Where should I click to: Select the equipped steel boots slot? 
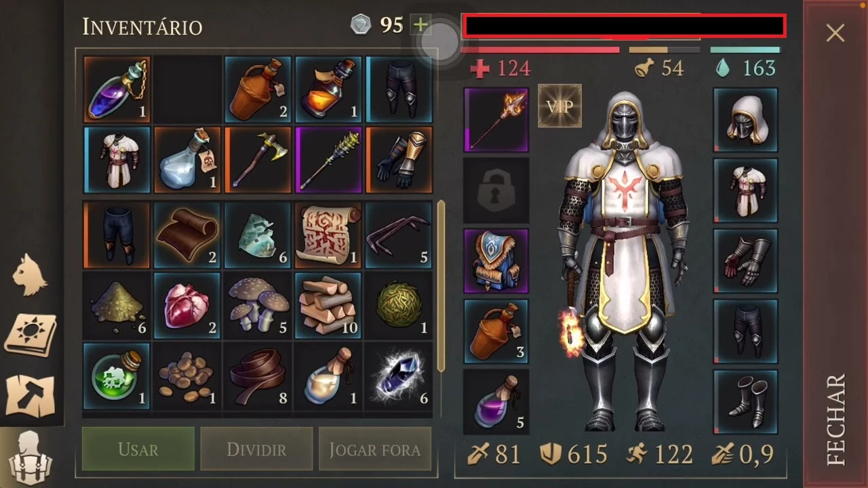[x=746, y=402]
